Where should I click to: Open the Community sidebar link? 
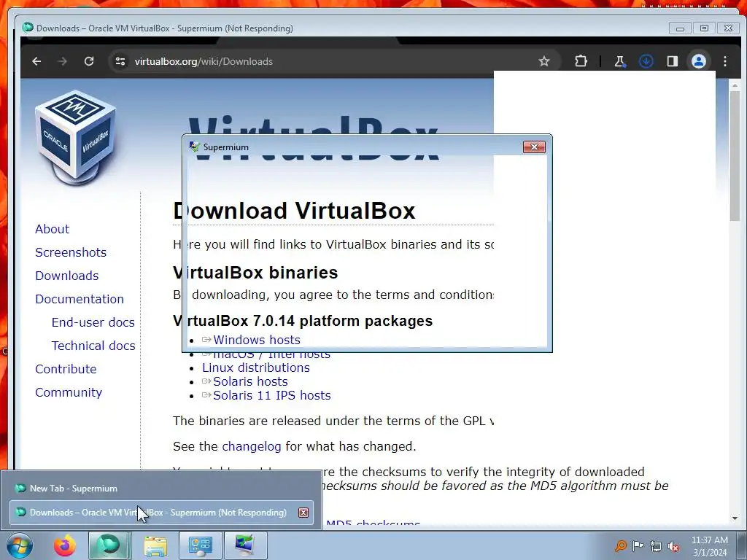pos(69,392)
